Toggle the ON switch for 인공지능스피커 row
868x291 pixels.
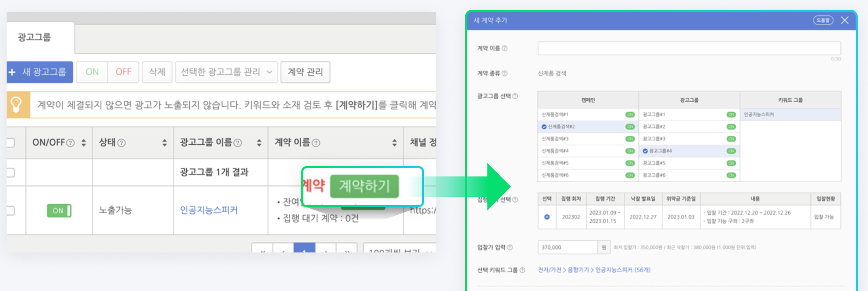[59, 211]
